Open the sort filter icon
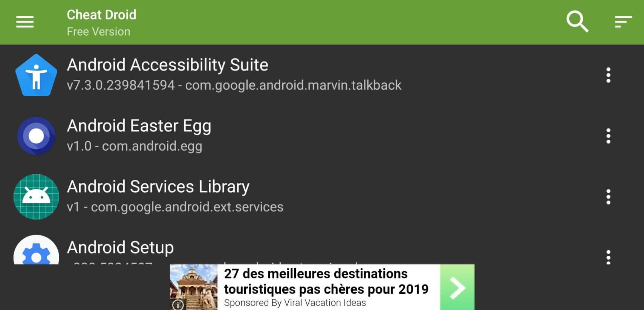644x310 pixels. click(x=623, y=22)
